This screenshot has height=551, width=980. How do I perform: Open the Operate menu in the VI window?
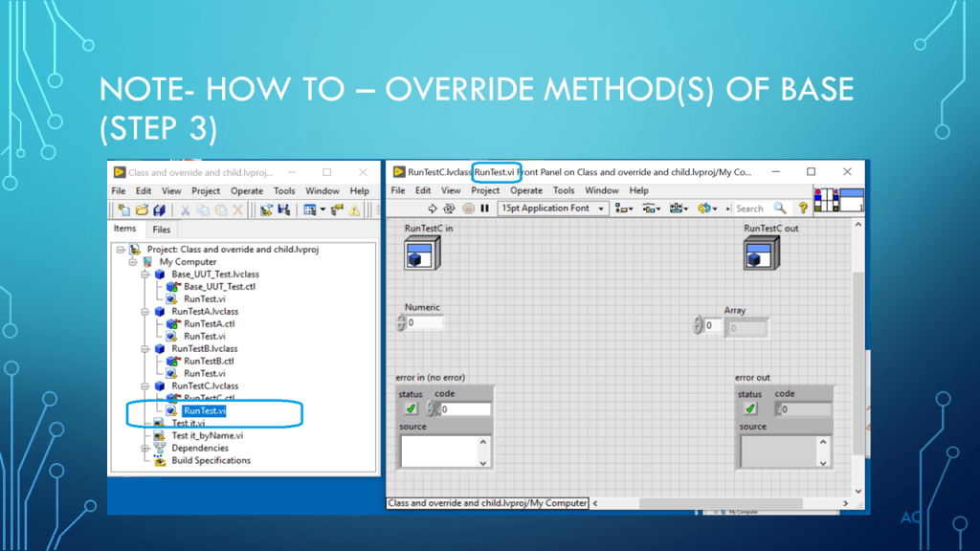[525, 190]
